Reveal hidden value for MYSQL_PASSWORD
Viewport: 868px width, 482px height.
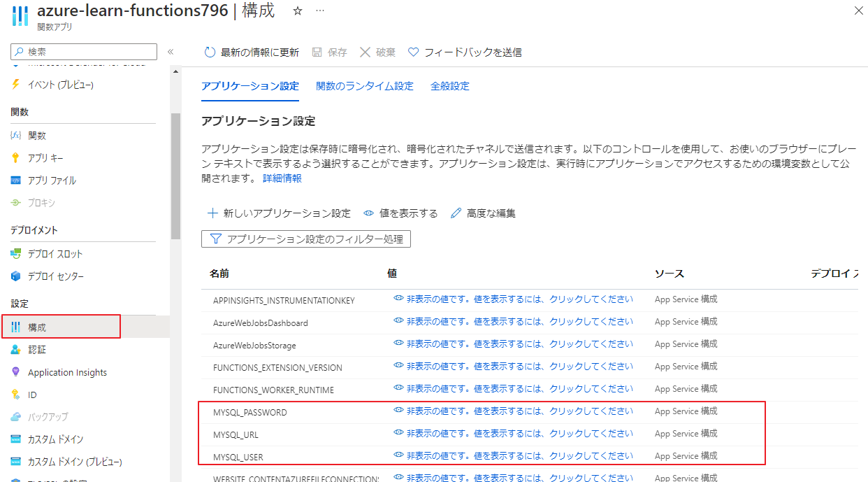tap(514, 411)
